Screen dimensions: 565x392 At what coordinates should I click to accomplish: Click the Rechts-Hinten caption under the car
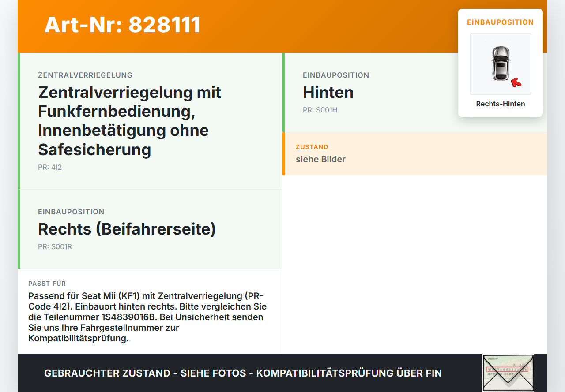tap(501, 104)
